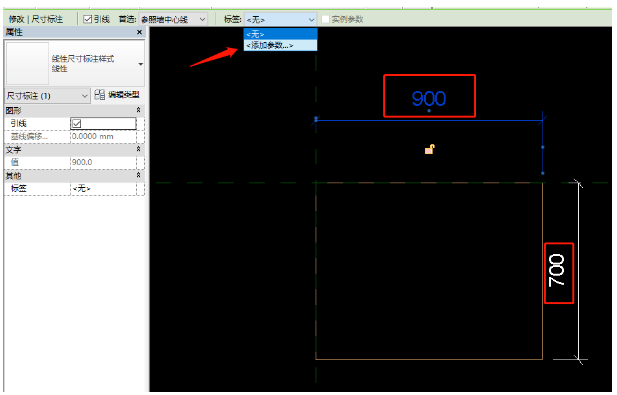Toggle 引线 checkbox in options bar

coord(88,19)
